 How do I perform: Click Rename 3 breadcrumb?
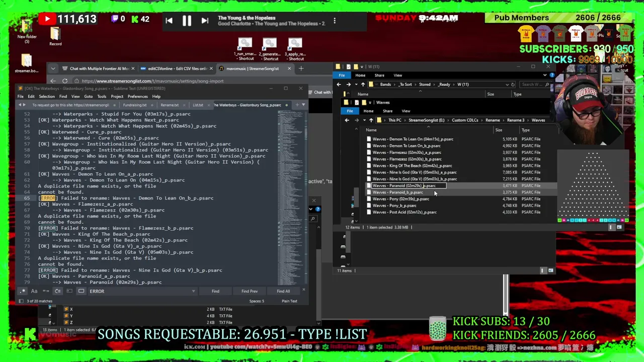(515, 120)
